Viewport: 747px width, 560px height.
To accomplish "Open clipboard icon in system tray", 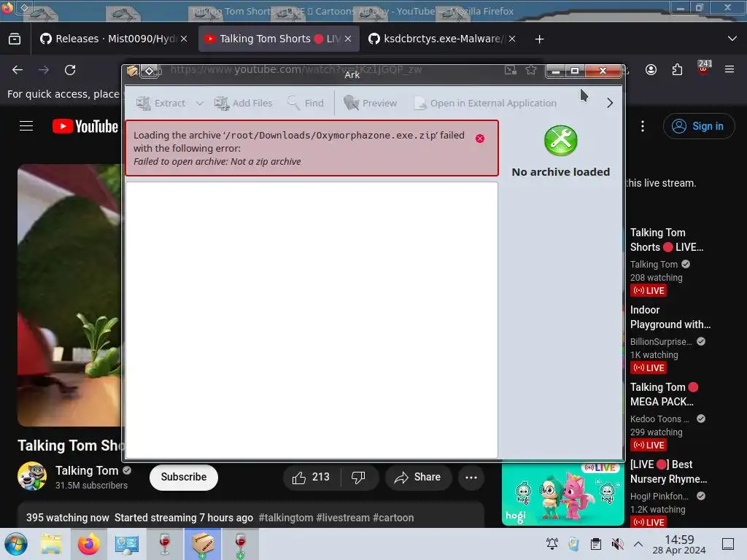I will [x=595, y=543].
